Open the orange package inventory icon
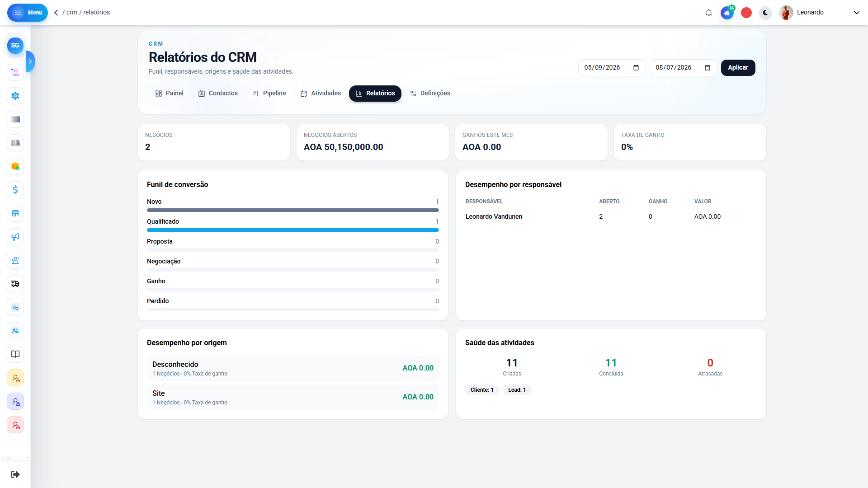The image size is (868, 488). pos(15,166)
